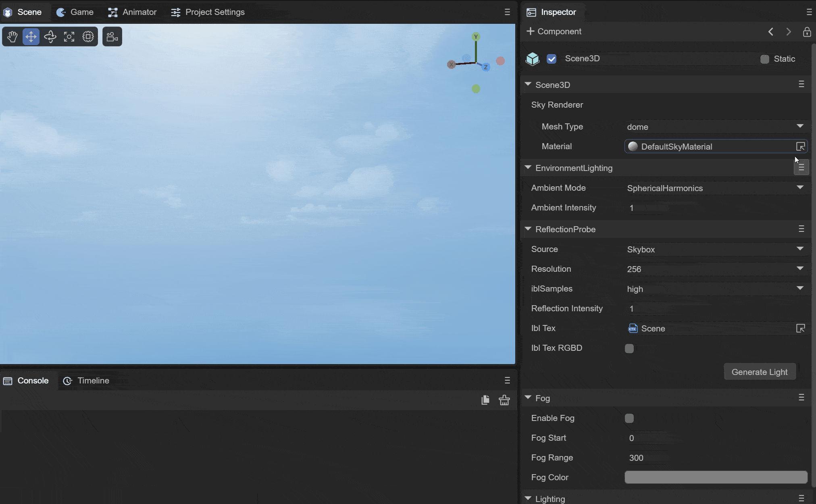The height and width of the screenshot is (504, 816).
Task: Uncheck the Scene3D active checkbox
Action: 552,59
